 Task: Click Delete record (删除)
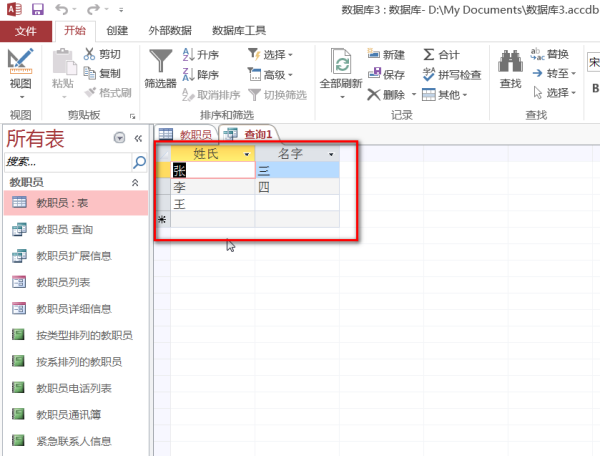[x=386, y=94]
